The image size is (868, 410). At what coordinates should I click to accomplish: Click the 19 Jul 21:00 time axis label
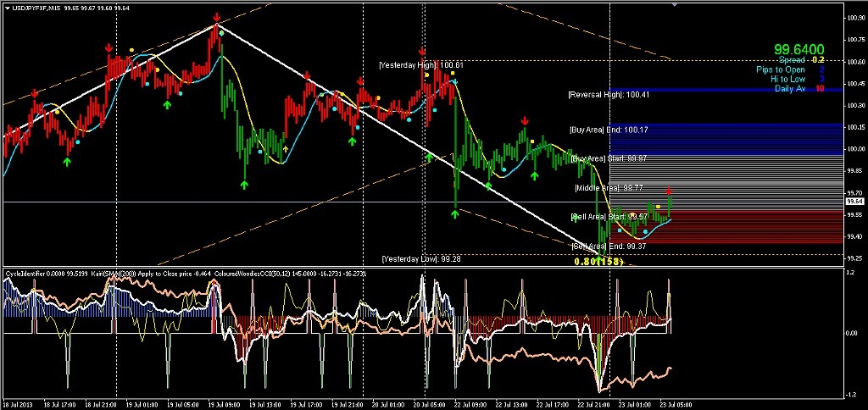tap(349, 404)
